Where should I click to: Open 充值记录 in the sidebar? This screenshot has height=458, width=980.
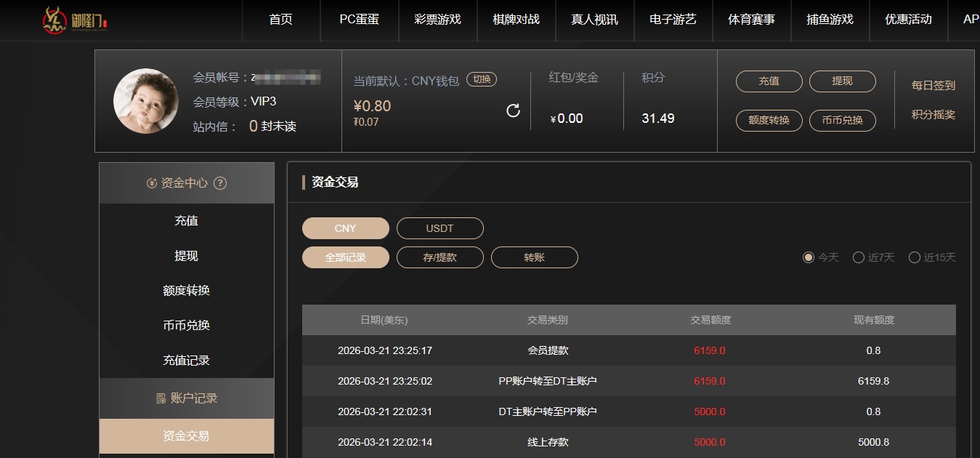pos(185,360)
